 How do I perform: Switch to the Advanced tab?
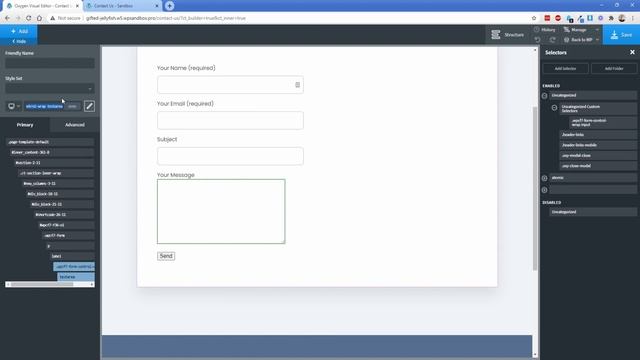tap(75, 125)
